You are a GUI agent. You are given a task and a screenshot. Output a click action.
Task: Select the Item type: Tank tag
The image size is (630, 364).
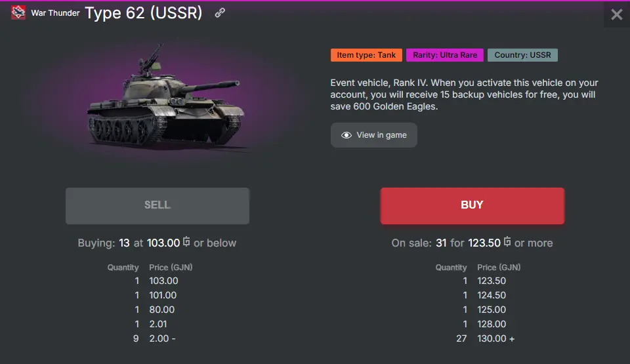tap(366, 55)
